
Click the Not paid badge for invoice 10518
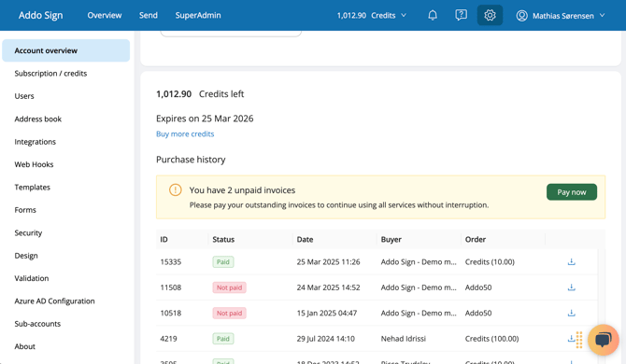229,313
